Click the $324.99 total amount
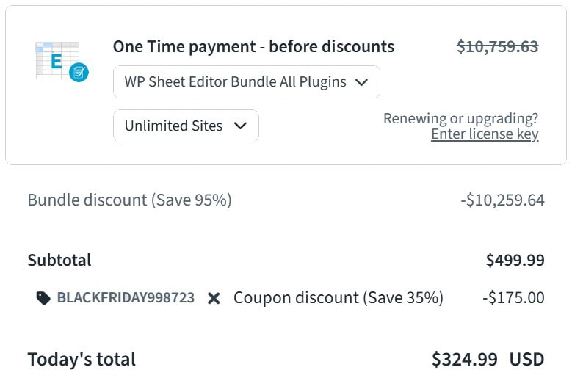The image size is (572, 392). coord(464,360)
